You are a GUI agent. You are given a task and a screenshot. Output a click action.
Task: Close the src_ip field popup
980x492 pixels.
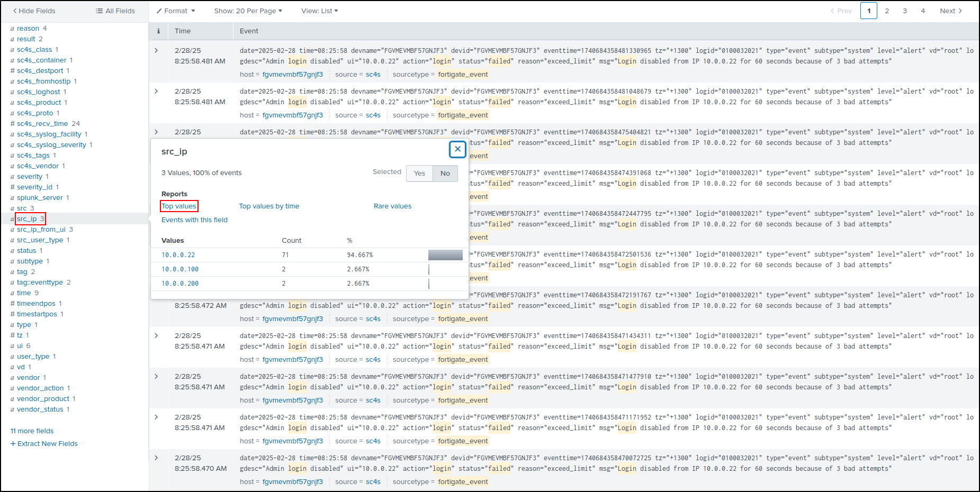457,149
